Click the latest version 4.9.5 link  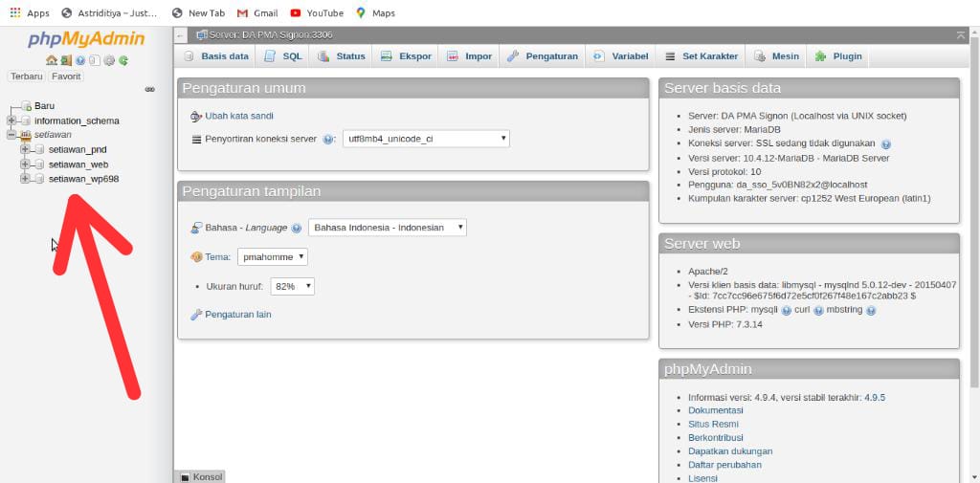875,397
